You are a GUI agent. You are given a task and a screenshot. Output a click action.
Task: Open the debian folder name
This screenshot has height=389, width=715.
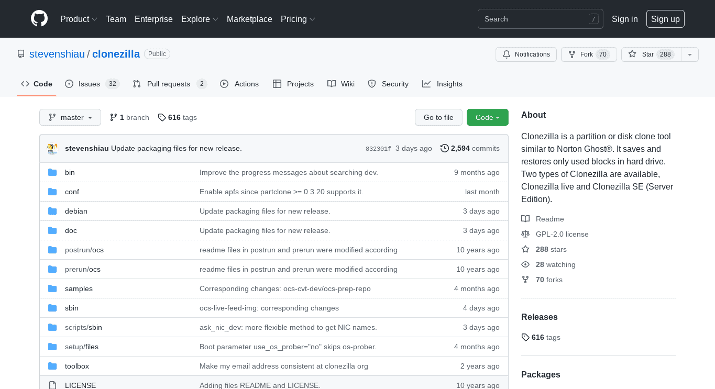coord(76,211)
